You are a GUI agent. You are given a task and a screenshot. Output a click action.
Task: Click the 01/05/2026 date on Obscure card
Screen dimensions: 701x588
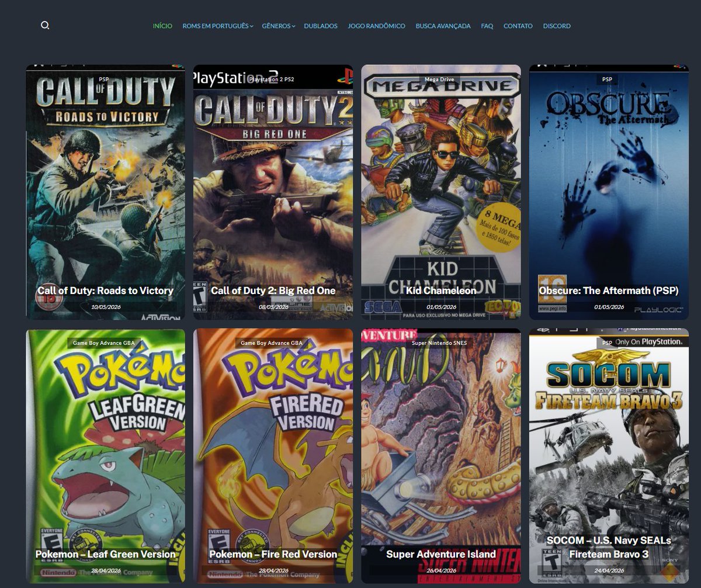[609, 307]
